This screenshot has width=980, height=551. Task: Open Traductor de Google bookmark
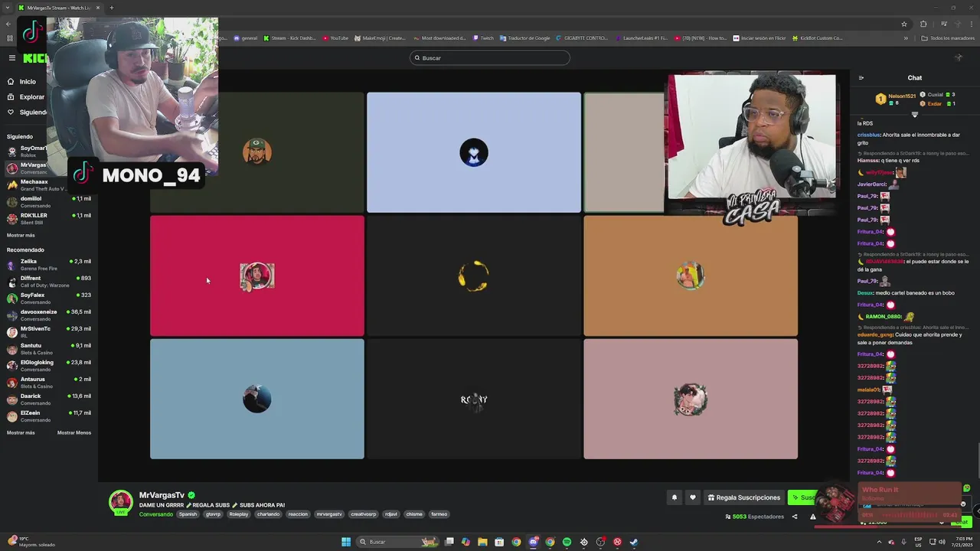[x=524, y=38]
